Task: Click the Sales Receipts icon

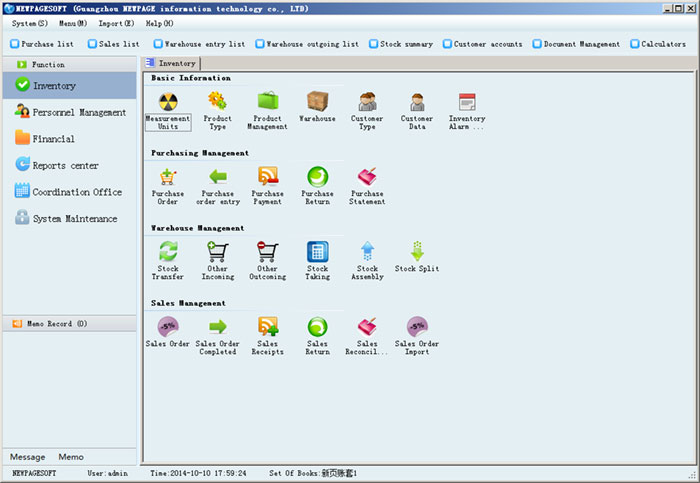Action: click(x=267, y=327)
